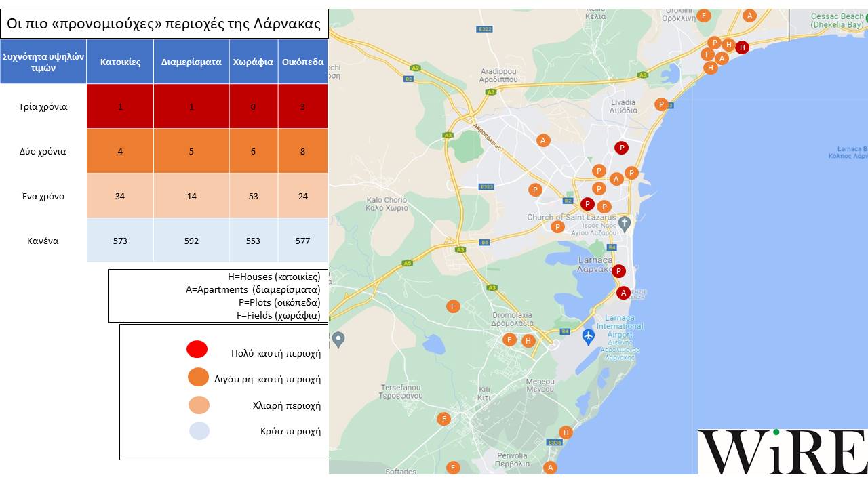Select the light blue 'Κρύα περιοχή' legend circle
Screen dimensions: 868x488
click(x=199, y=430)
